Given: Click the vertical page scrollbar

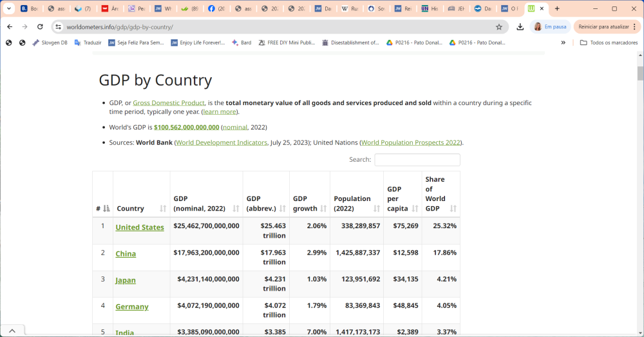Looking at the screenshot, I should coord(640,73).
